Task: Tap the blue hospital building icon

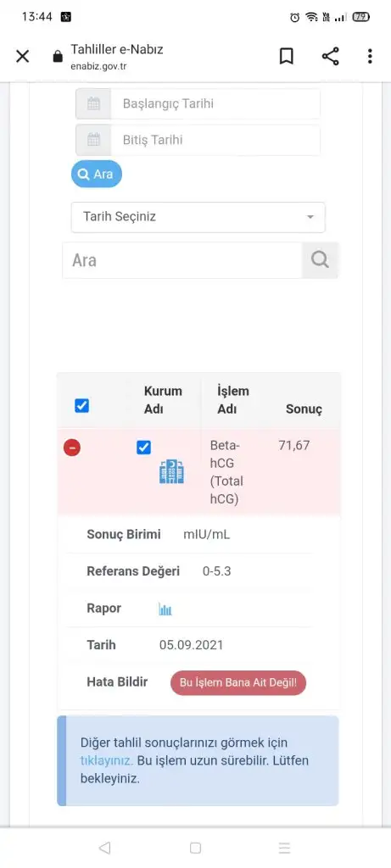Action: tap(171, 471)
